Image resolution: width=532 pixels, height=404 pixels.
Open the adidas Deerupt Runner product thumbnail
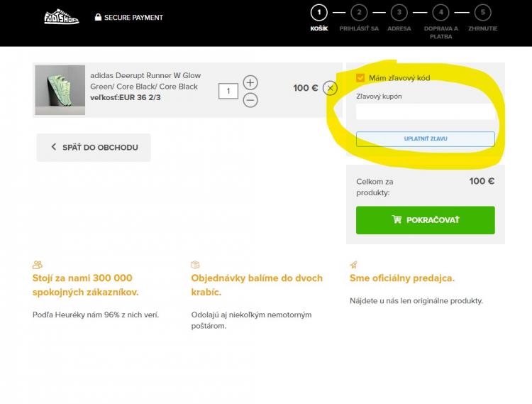(60, 90)
